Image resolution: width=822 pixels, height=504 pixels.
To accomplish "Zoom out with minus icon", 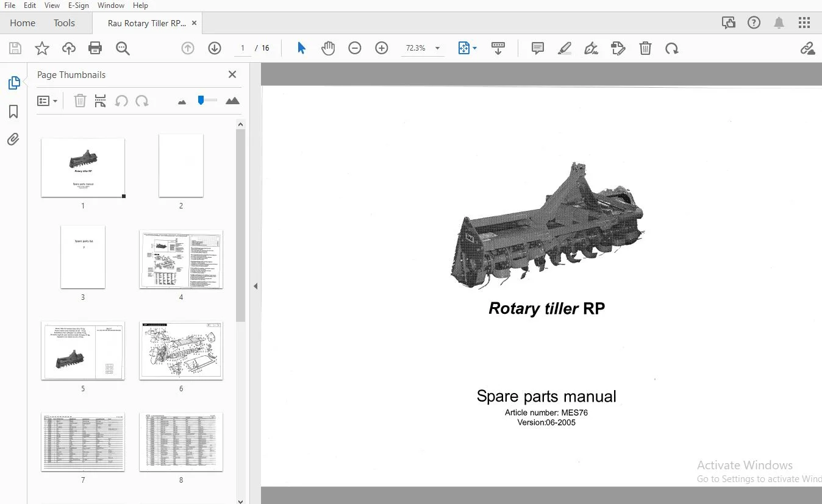I will click(x=355, y=48).
